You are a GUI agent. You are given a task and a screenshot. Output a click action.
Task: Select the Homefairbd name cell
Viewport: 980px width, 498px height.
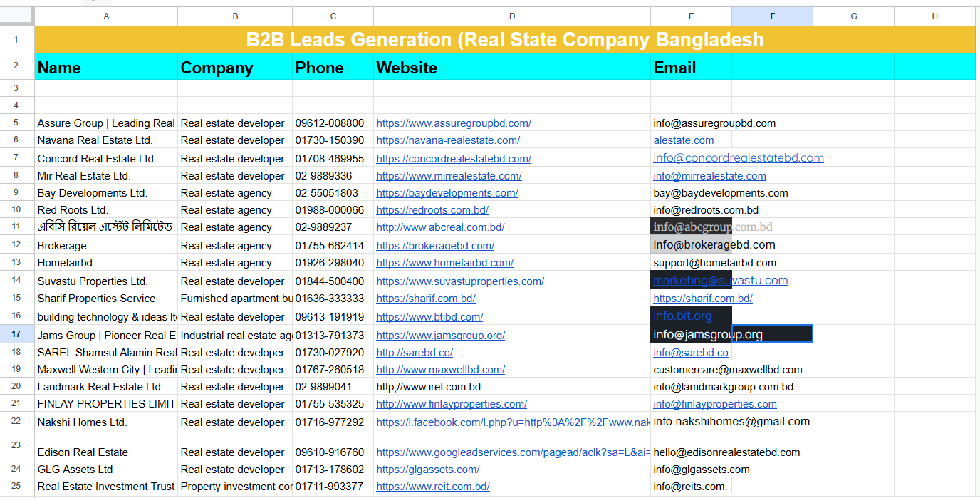point(106,262)
